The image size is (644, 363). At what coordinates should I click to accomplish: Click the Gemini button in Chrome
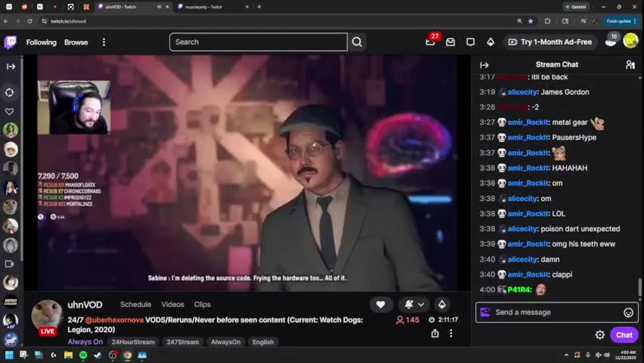576,7
